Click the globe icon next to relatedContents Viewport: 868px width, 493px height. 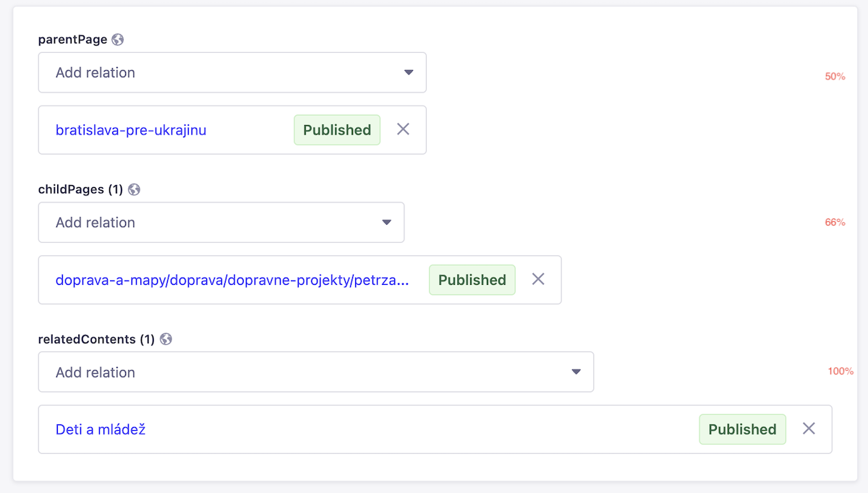(x=167, y=338)
